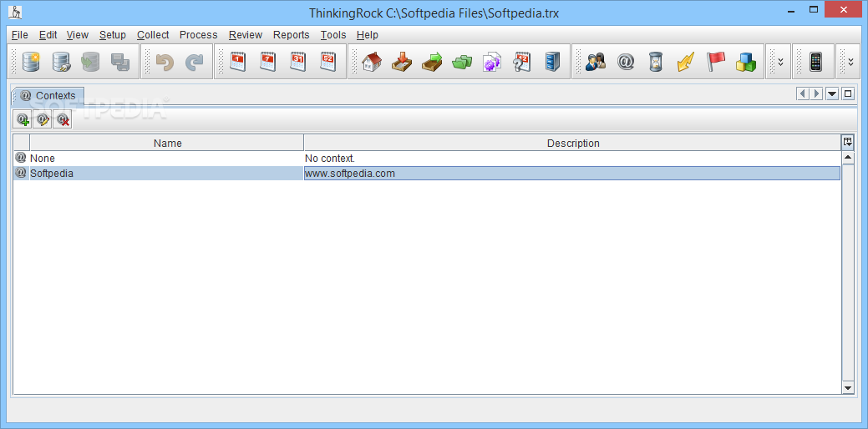Click the delete context red X button
868x429 pixels.
click(63, 119)
